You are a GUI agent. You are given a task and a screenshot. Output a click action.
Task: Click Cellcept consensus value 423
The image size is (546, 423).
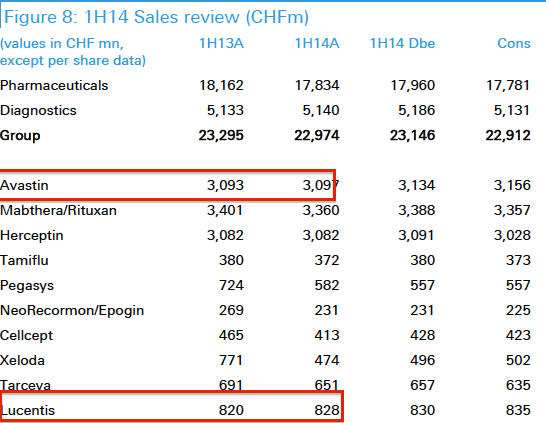(x=518, y=336)
